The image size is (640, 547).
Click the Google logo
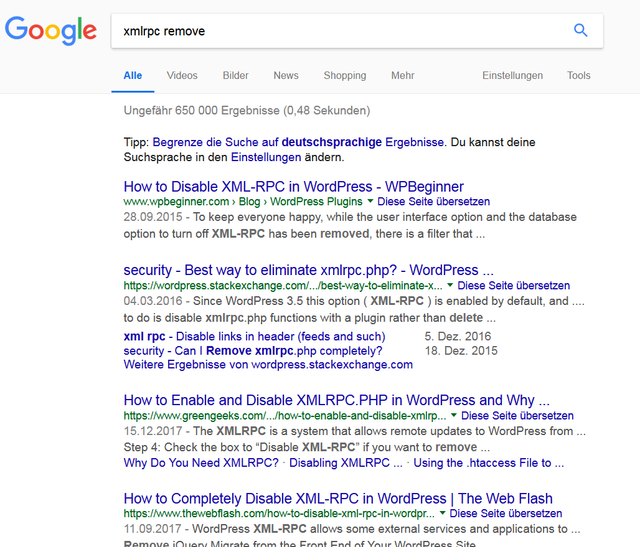point(51,31)
